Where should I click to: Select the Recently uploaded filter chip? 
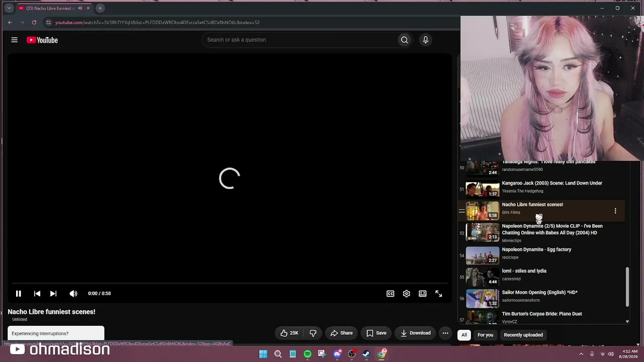[x=523, y=335]
